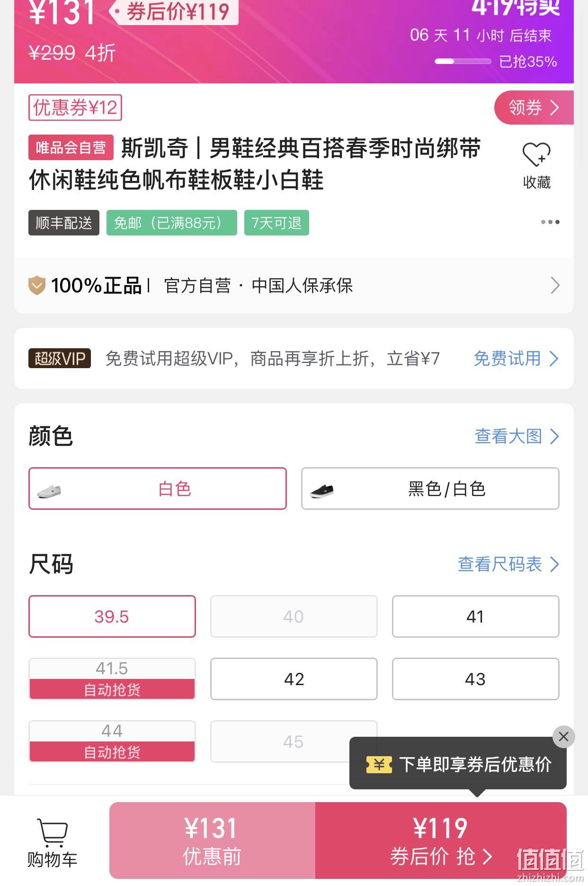Select size 42
Image resolution: width=588 pixels, height=886 pixels.
pyautogui.click(x=294, y=679)
